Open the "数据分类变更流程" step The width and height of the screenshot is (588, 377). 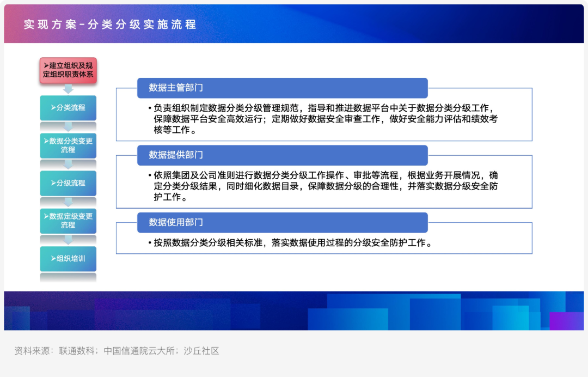(x=68, y=145)
